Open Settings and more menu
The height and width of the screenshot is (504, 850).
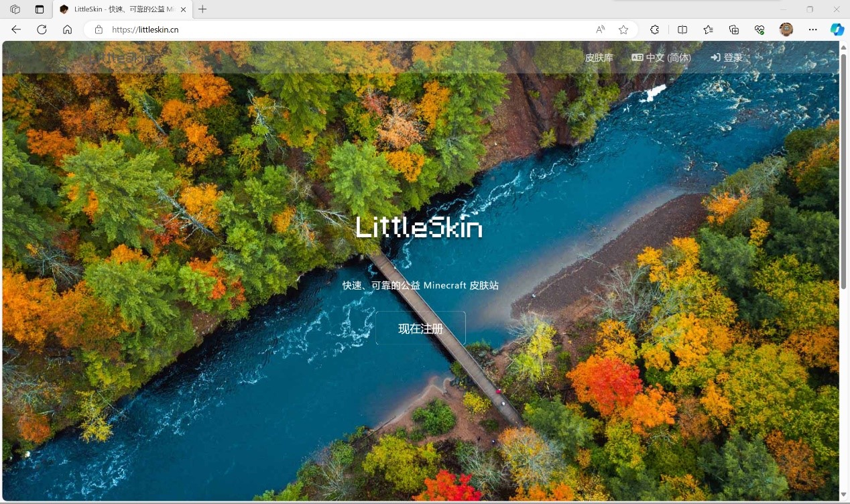click(x=812, y=29)
